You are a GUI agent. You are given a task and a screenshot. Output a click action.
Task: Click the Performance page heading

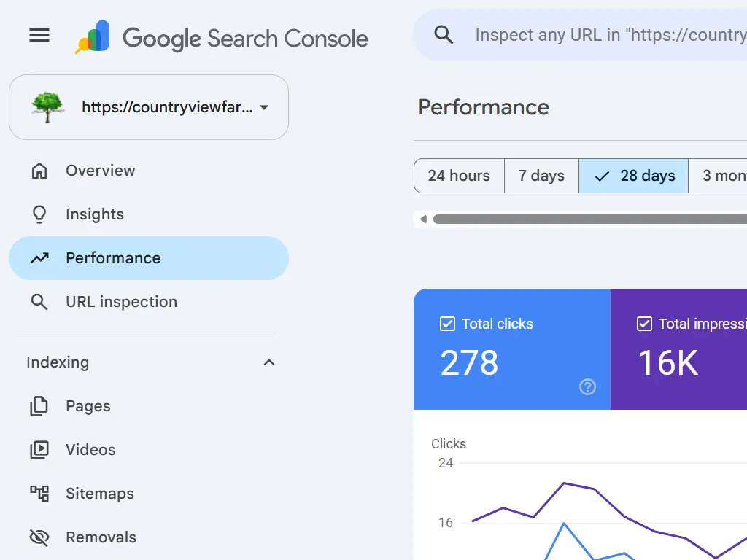point(484,107)
